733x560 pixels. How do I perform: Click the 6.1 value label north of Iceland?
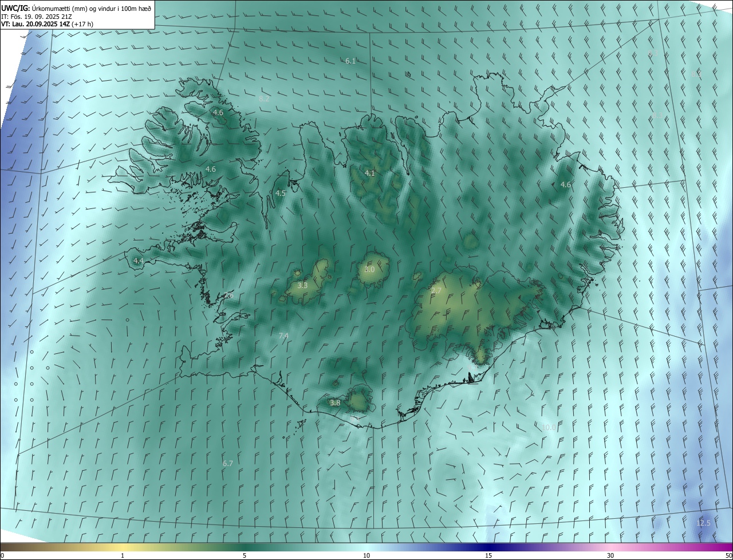(x=350, y=61)
